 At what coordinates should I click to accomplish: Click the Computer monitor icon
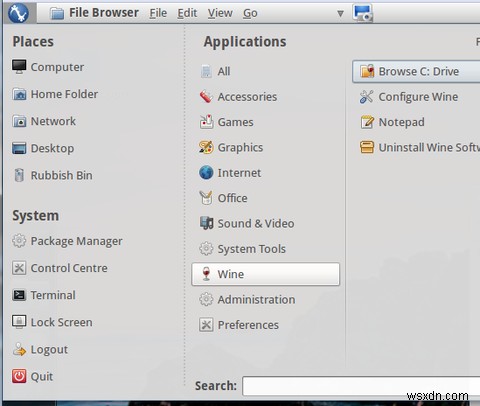pyautogui.click(x=19, y=66)
